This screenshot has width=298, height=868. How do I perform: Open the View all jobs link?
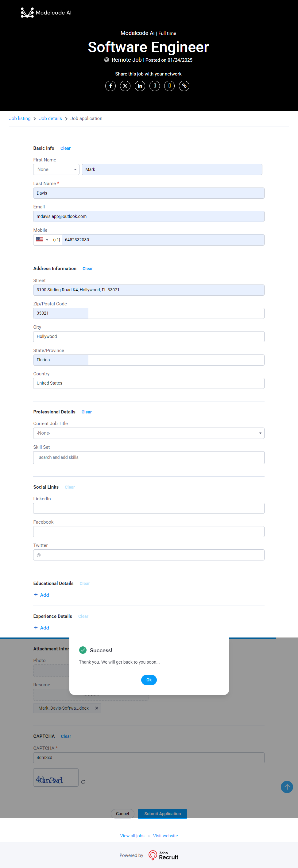132,836
